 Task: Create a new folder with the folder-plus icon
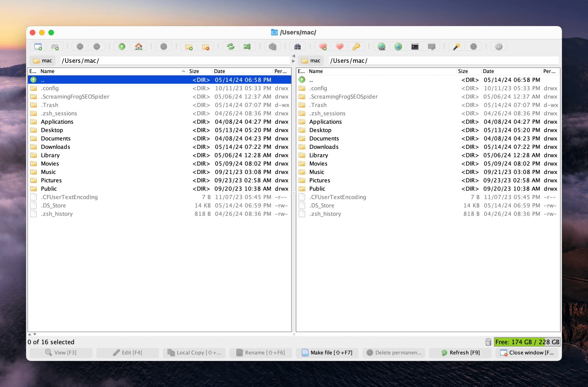click(189, 46)
